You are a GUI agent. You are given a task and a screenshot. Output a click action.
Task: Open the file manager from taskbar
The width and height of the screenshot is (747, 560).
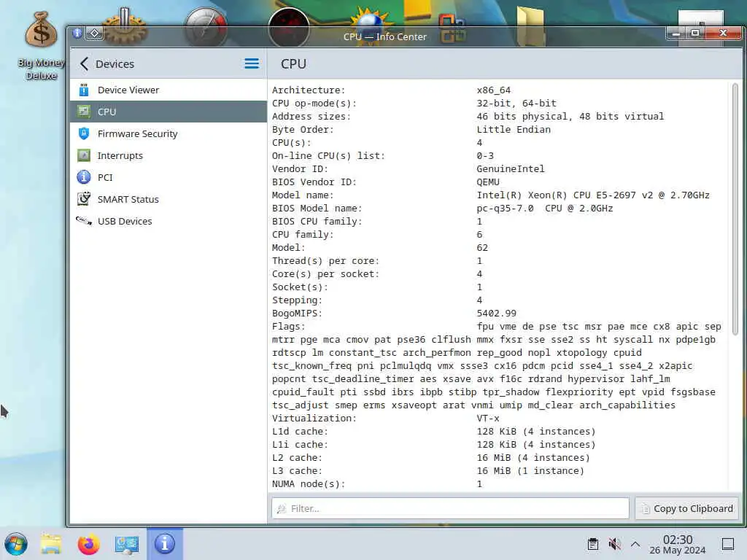click(51, 544)
